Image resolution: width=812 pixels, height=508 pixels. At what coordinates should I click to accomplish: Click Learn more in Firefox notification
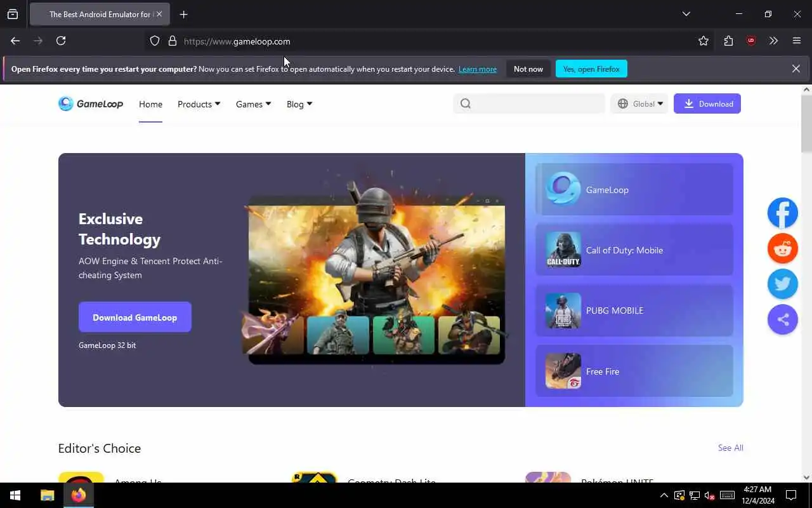[478, 69]
